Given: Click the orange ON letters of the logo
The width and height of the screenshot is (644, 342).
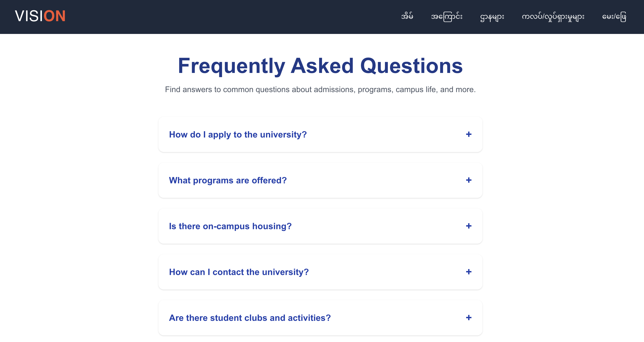Looking at the screenshot, I should click(55, 16).
